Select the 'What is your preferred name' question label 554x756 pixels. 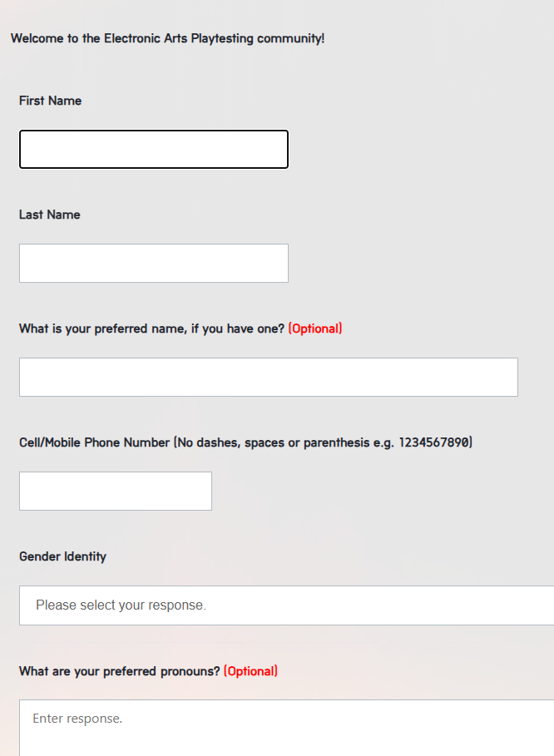(152, 329)
